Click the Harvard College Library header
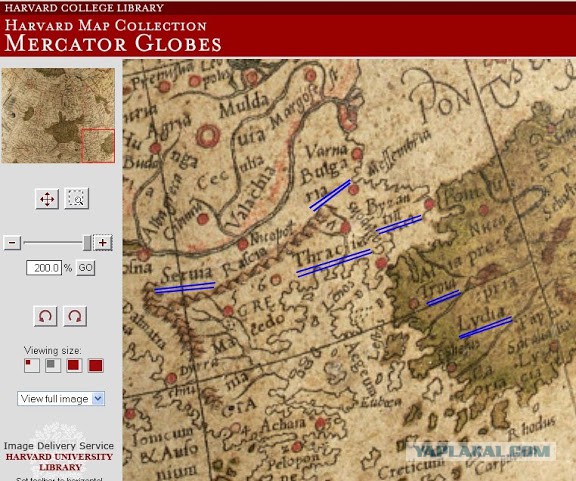 click(84, 7)
